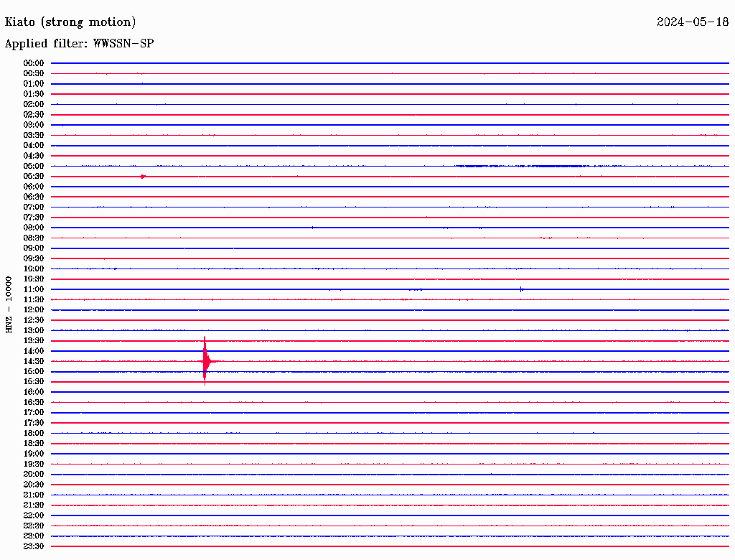Select the 13:00 time label

coord(34,330)
